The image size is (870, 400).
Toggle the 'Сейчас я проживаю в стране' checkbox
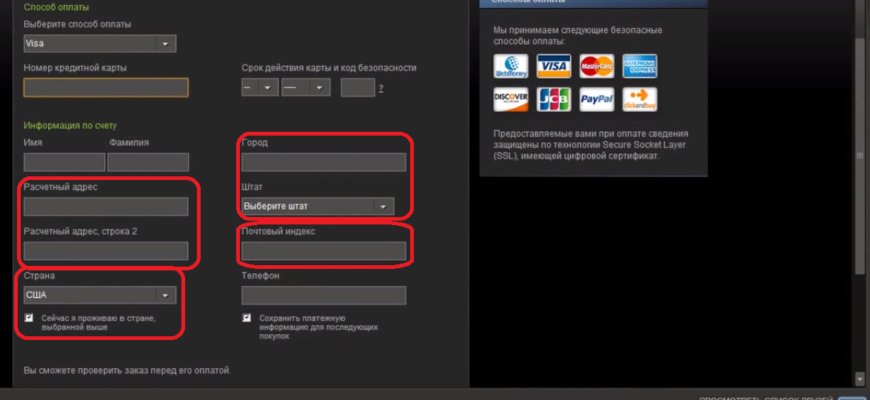point(29,317)
